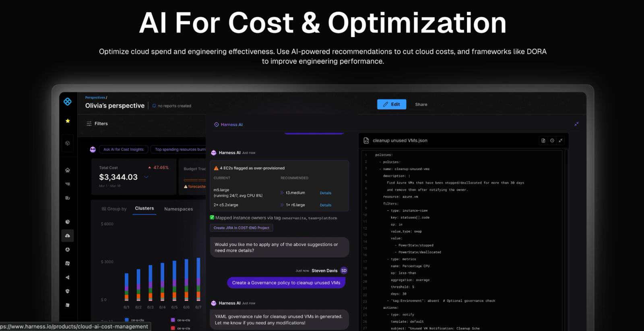Click the 'no reports created' label
The height and width of the screenshot is (331, 644).
click(x=174, y=106)
